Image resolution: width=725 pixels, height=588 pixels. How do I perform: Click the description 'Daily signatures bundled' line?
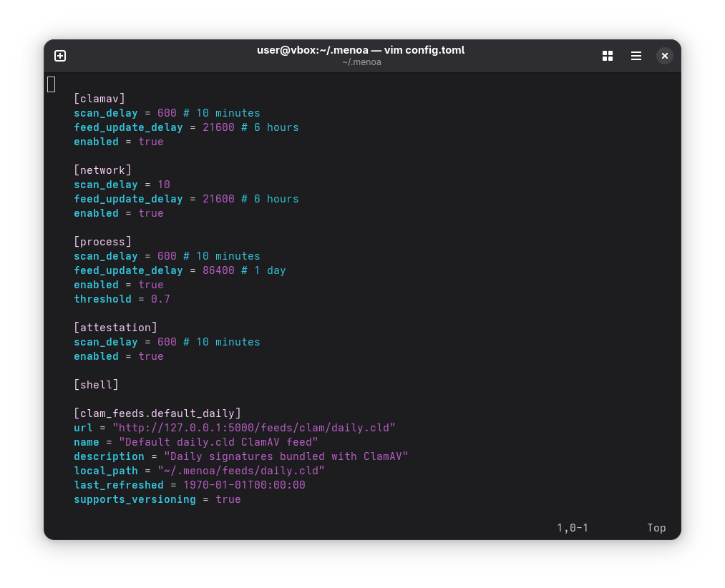click(241, 456)
